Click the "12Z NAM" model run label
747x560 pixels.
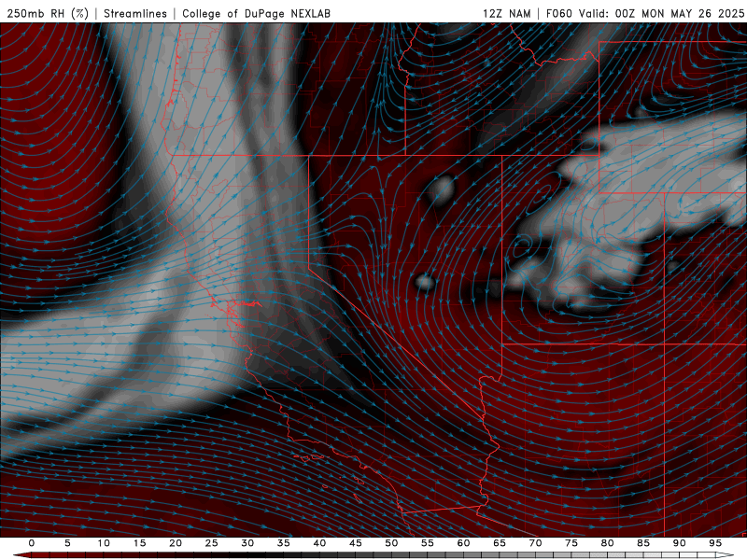(506, 13)
